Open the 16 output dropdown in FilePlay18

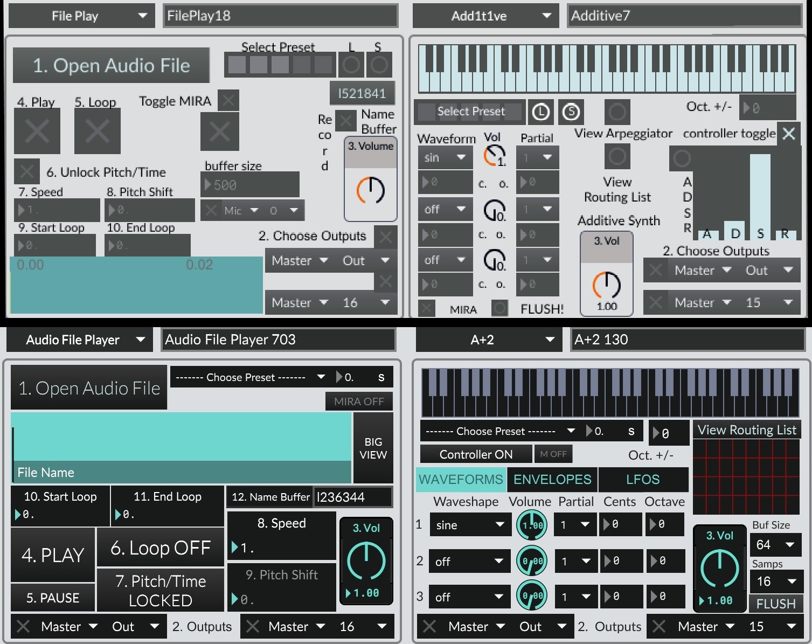[365, 302]
